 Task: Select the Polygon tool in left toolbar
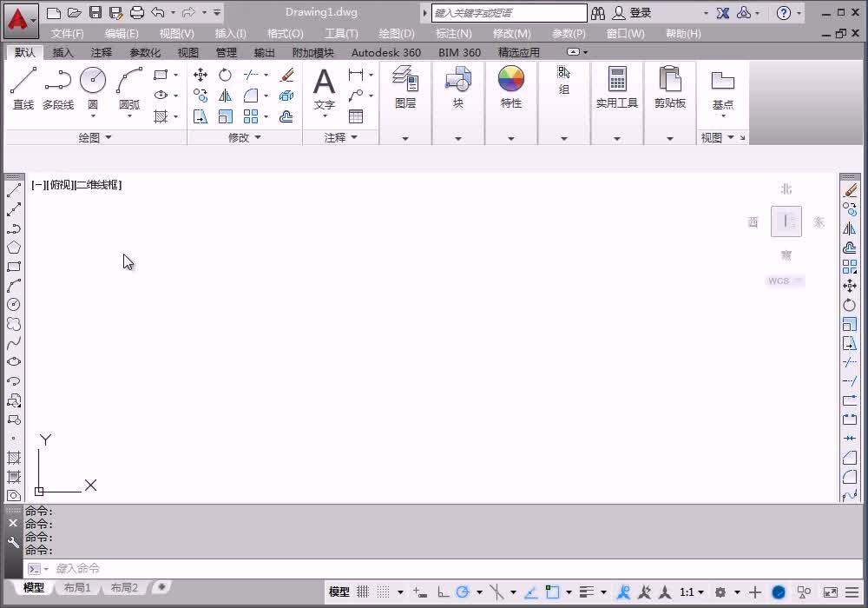pyautogui.click(x=14, y=248)
